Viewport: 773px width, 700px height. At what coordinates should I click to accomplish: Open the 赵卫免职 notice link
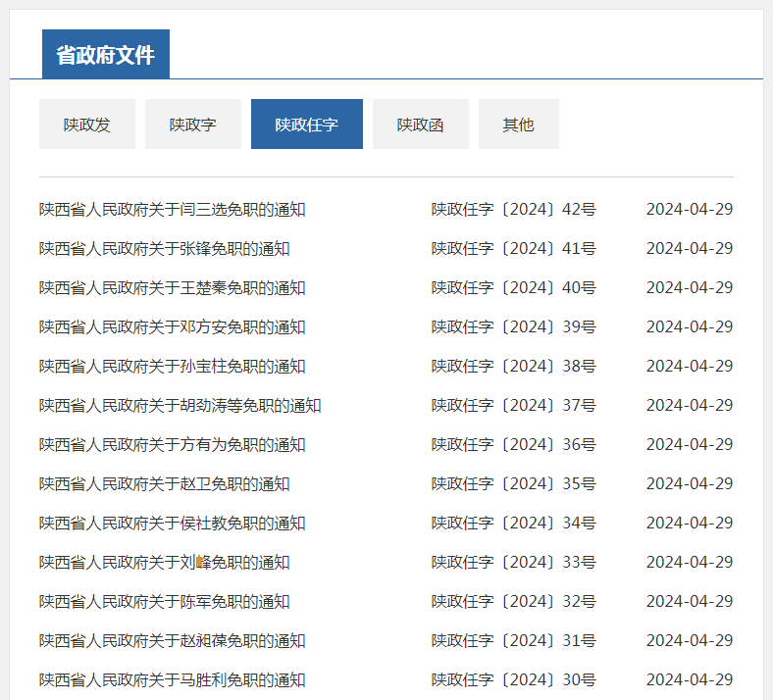[x=164, y=484]
